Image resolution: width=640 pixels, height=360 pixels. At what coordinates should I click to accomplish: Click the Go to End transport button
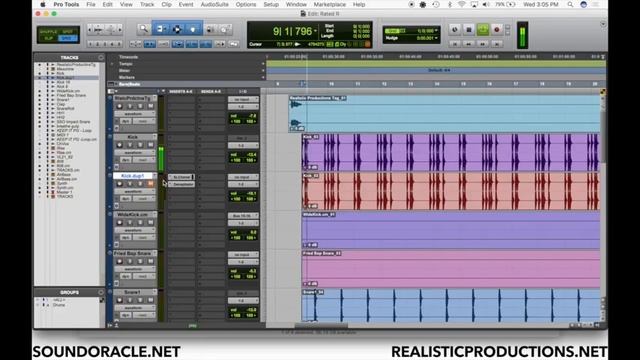pyautogui.click(x=497, y=43)
